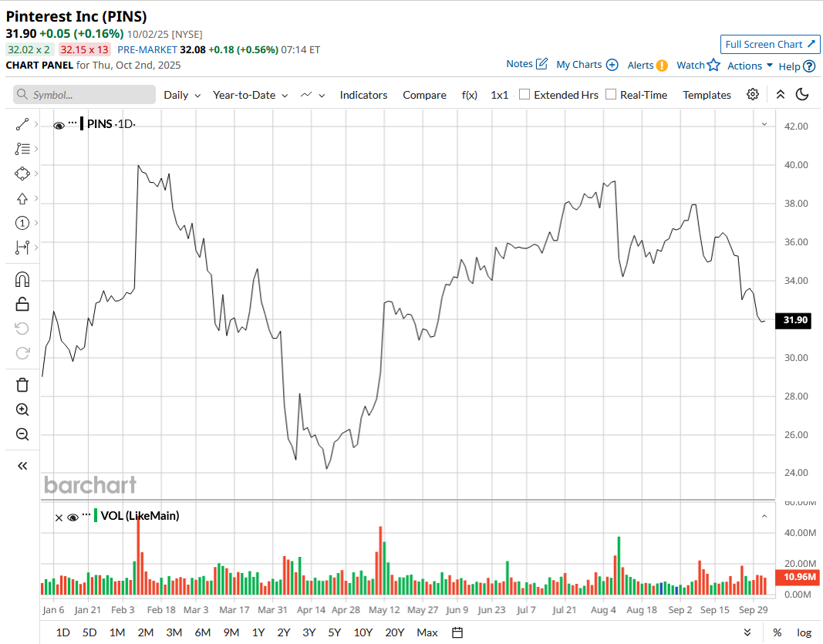This screenshot has width=823, height=644.
Task: Select the shapes drawing tool
Action: pyautogui.click(x=22, y=174)
